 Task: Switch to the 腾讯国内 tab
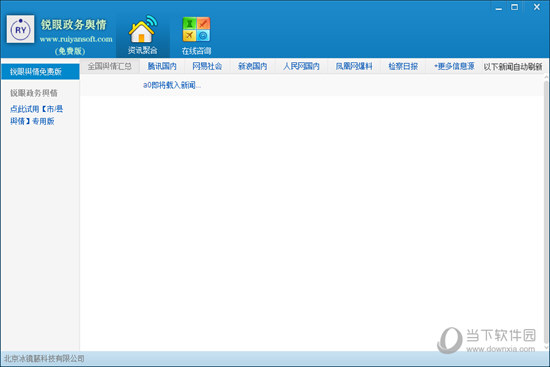162,66
